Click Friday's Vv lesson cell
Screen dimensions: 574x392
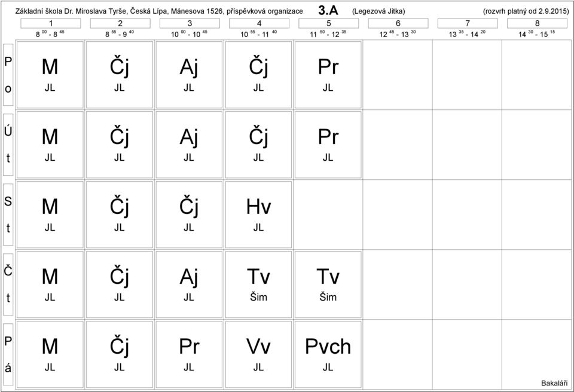coord(258,354)
